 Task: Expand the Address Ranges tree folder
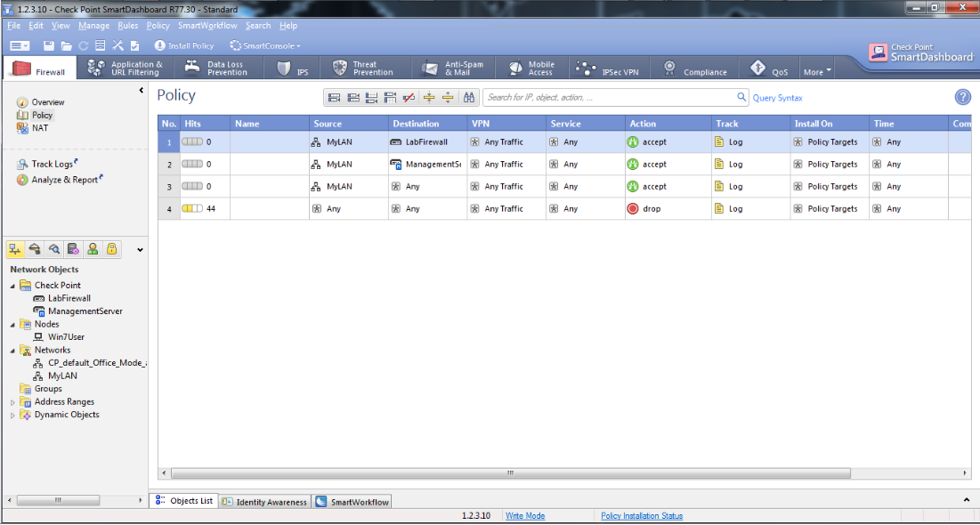pos(13,402)
